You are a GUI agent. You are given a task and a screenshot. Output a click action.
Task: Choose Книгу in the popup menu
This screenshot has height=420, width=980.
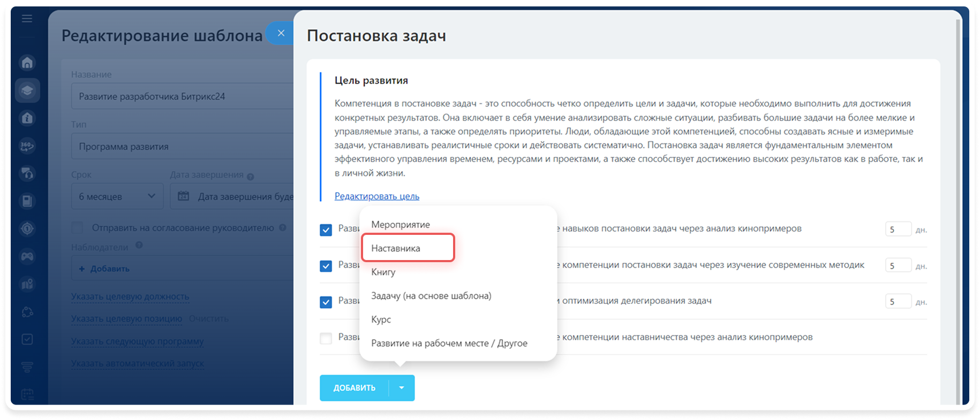click(383, 272)
